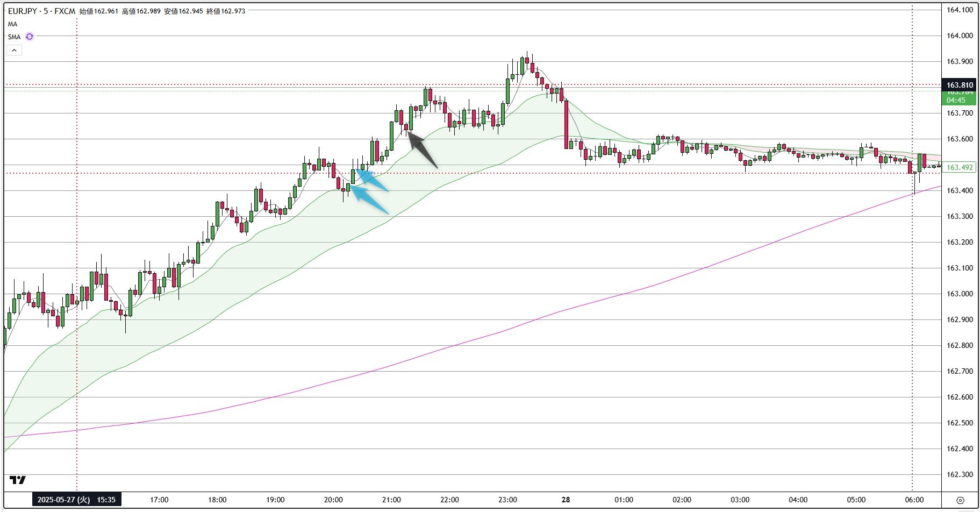Click the 20:00 time axis label
The height and width of the screenshot is (512, 980).
(333, 500)
